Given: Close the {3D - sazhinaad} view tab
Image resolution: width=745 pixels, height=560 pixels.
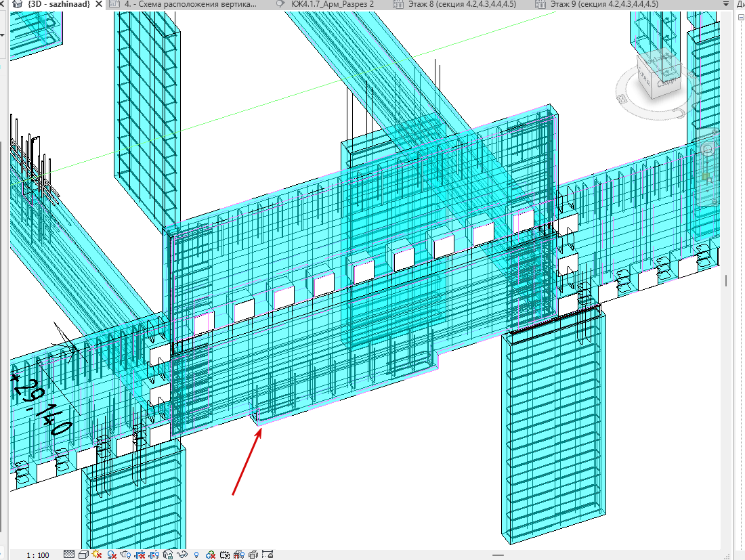Looking at the screenshot, I should (x=99, y=4).
